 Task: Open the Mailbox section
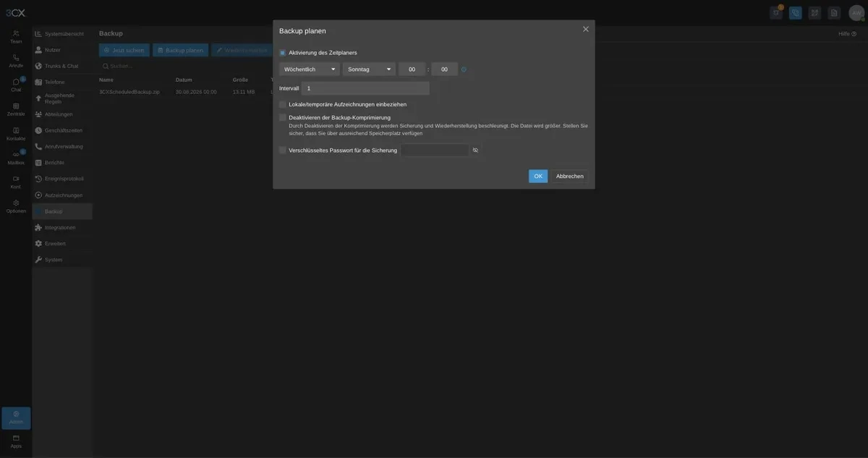point(16,158)
